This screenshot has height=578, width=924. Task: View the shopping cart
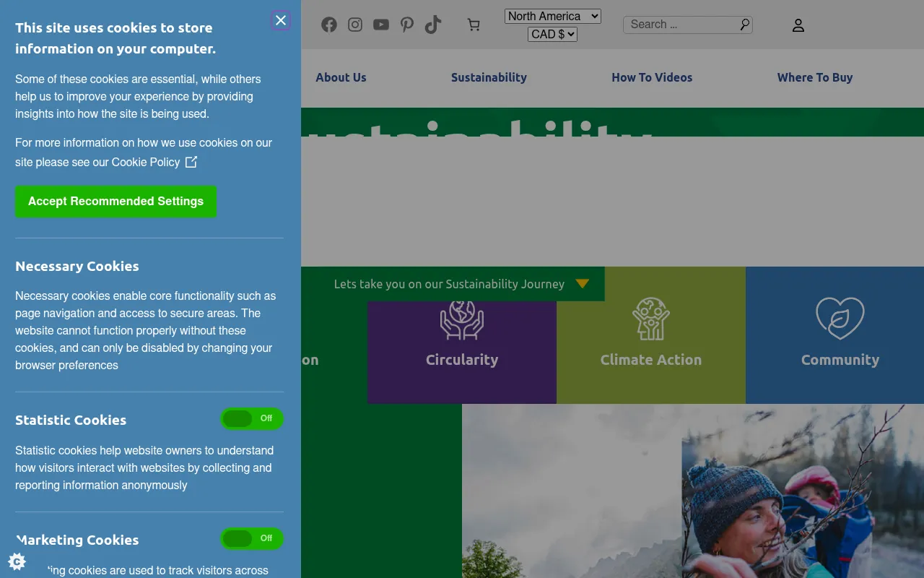click(x=474, y=25)
